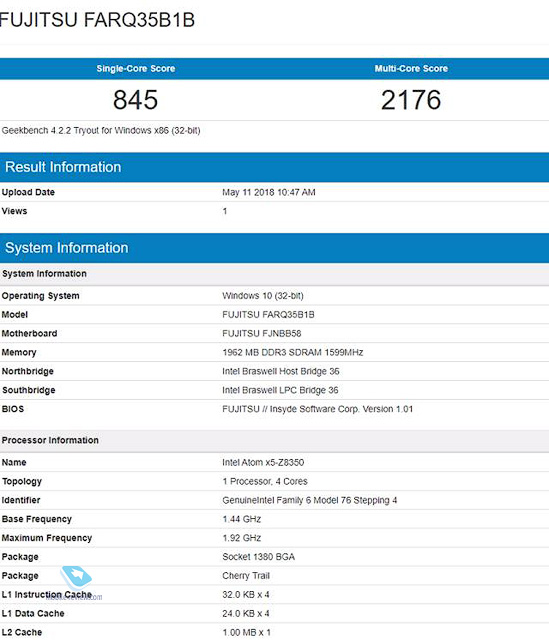Screen dimensions: 549x640
Task: Click the Memory label
Action: click(19, 352)
